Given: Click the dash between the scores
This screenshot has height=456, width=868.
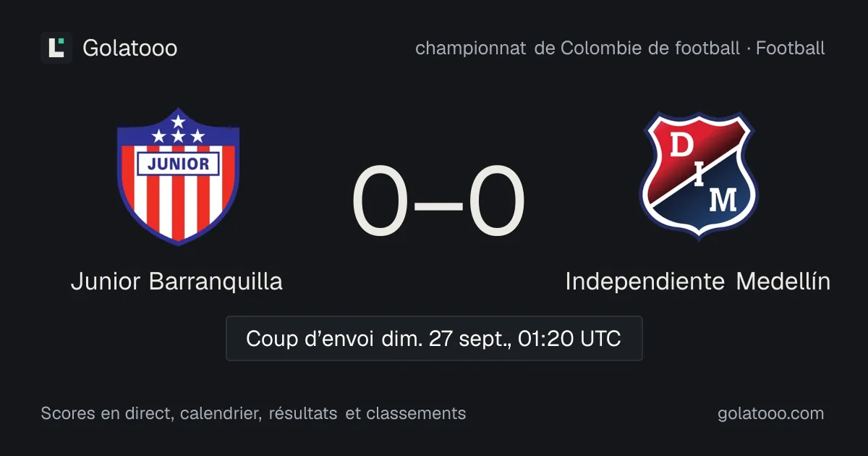Looking at the screenshot, I should (439, 203).
